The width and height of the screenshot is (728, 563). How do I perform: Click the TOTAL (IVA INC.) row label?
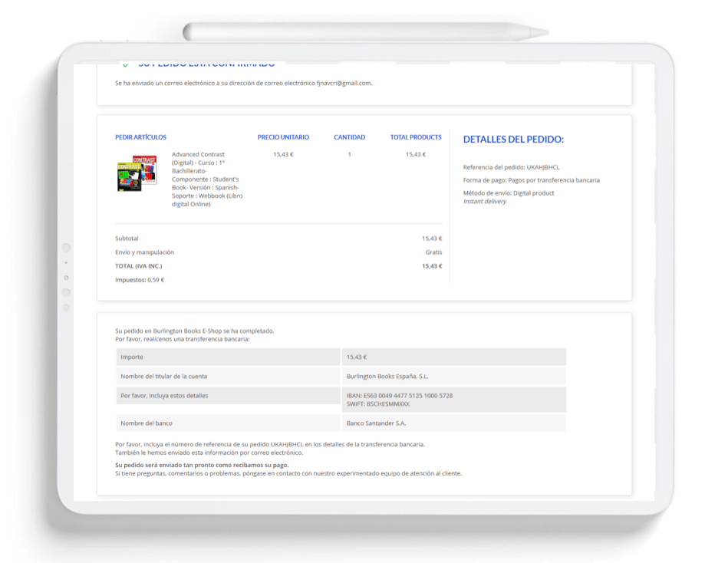(138, 266)
